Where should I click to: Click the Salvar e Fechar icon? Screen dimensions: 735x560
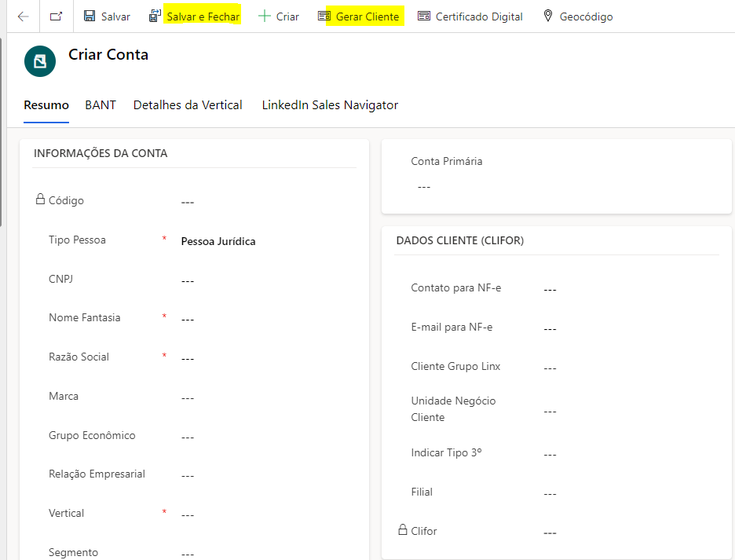point(155,16)
